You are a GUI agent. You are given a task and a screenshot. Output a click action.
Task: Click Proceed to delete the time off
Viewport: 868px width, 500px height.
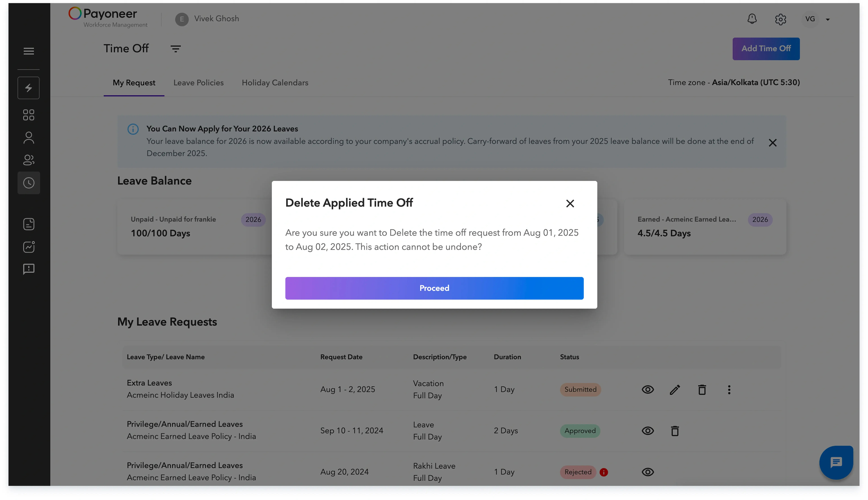click(x=434, y=288)
